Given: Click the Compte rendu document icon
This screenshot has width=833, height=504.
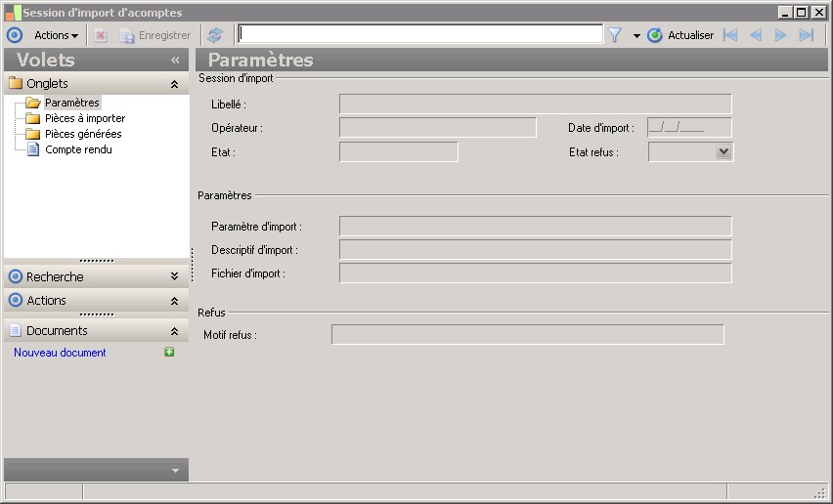Looking at the screenshot, I should (33, 149).
